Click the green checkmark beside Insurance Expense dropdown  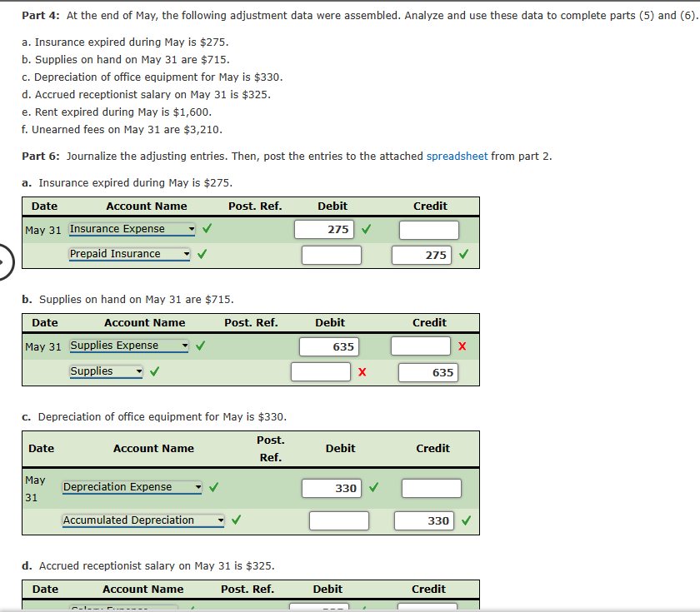tap(206, 228)
